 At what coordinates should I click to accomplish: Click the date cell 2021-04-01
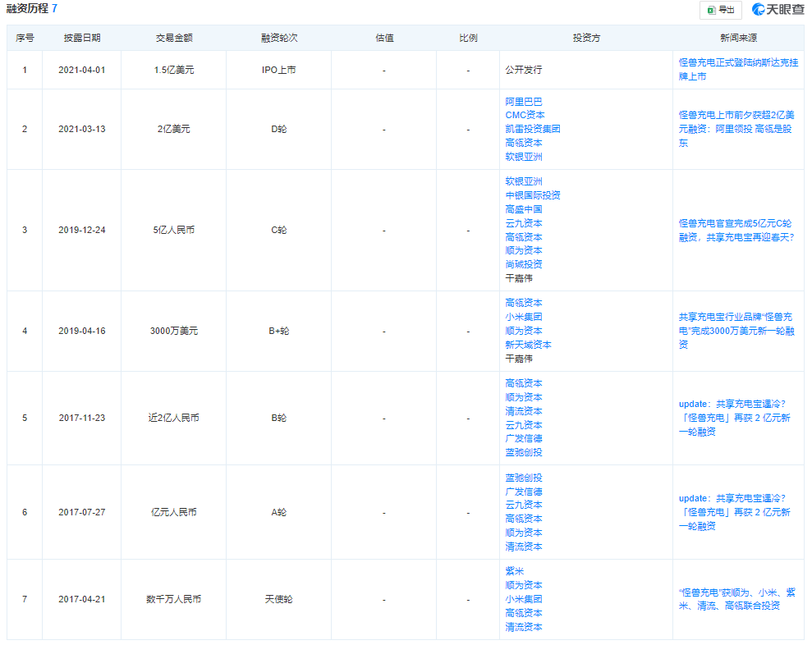click(82, 70)
